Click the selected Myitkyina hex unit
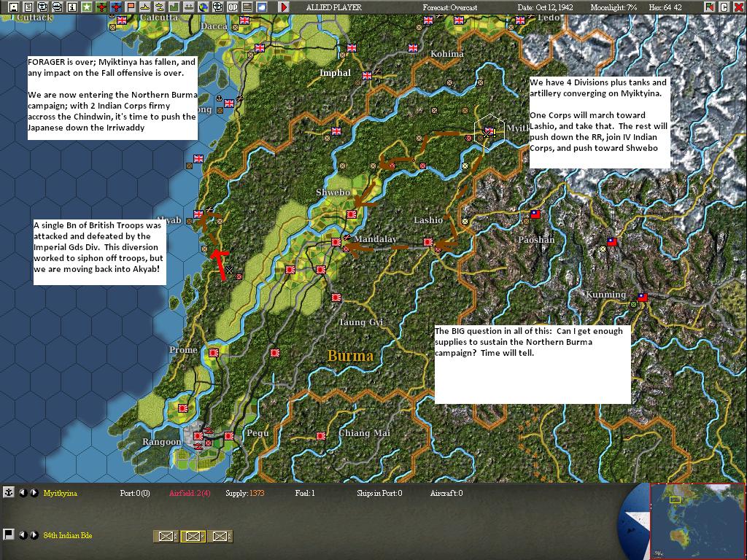Viewport: 747px width, 560px height. [x=489, y=131]
